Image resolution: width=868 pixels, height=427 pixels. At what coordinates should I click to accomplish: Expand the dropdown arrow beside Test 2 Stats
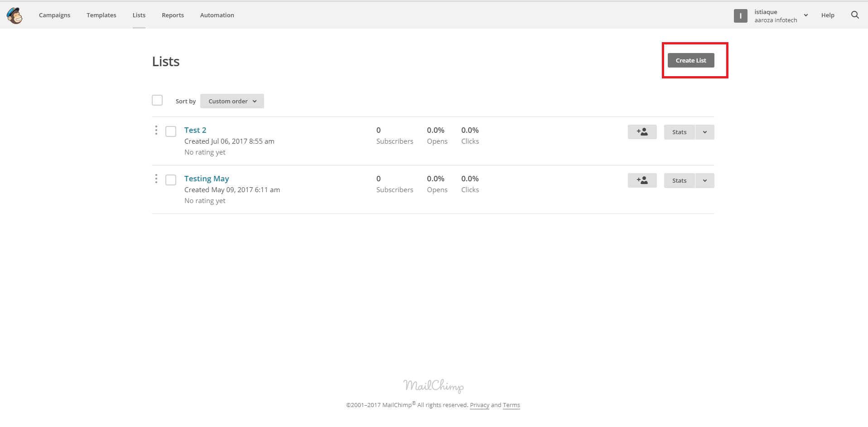click(x=704, y=132)
